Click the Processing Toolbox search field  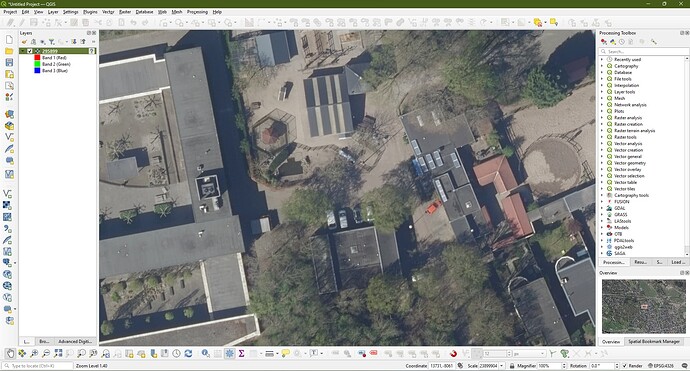[x=643, y=51]
